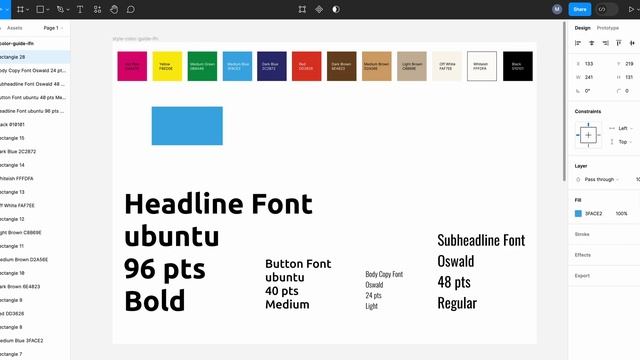This screenshot has width=640, height=360.
Task: Align selection top
Action: pyautogui.click(x=619, y=43)
